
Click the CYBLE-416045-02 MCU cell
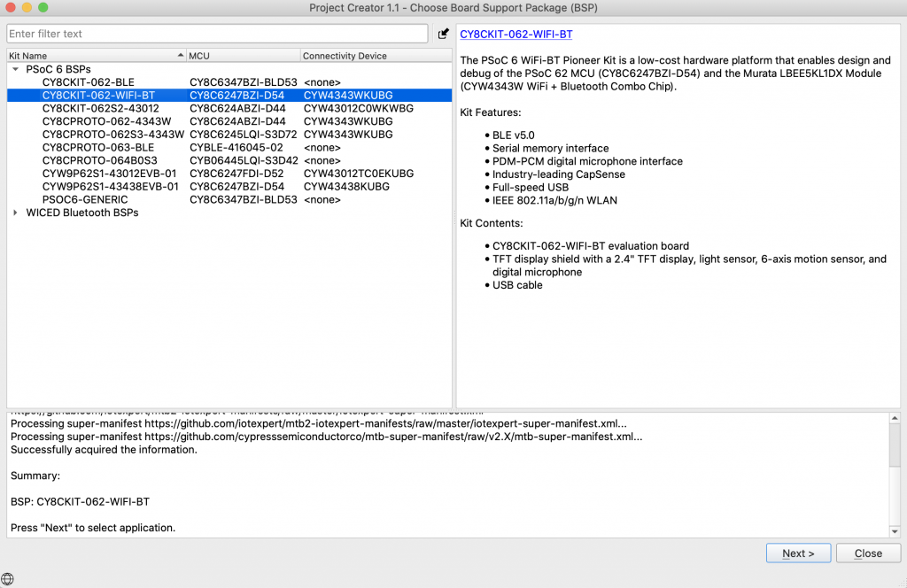tap(236, 147)
